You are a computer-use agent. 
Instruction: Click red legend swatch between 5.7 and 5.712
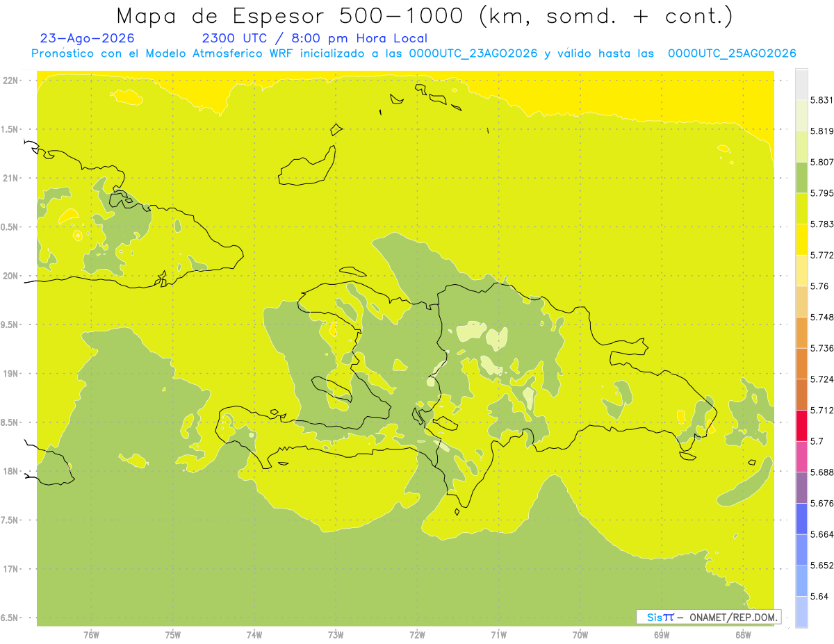coord(801,426)
